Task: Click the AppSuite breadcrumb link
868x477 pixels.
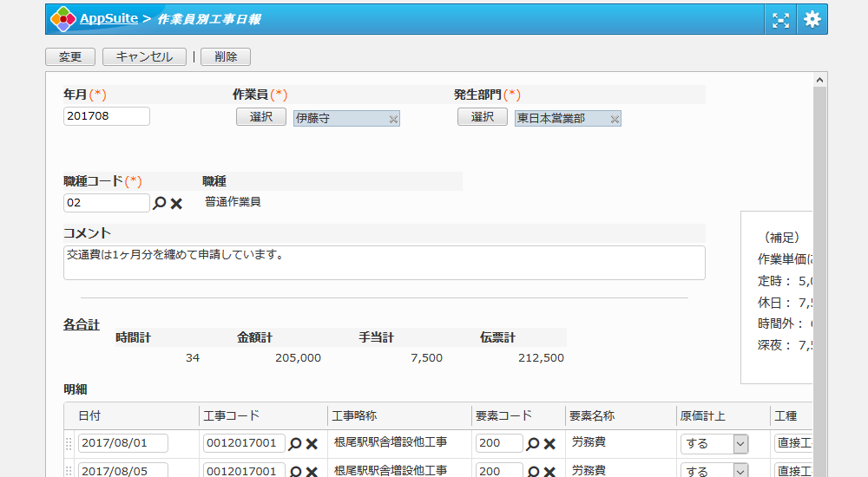Action: (x=108, y=18)
